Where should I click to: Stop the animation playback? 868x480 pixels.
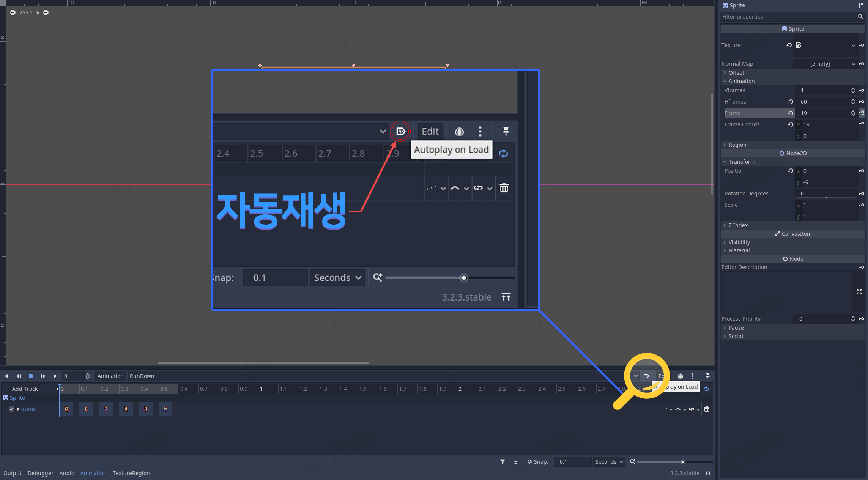click(x=31, y=376)
